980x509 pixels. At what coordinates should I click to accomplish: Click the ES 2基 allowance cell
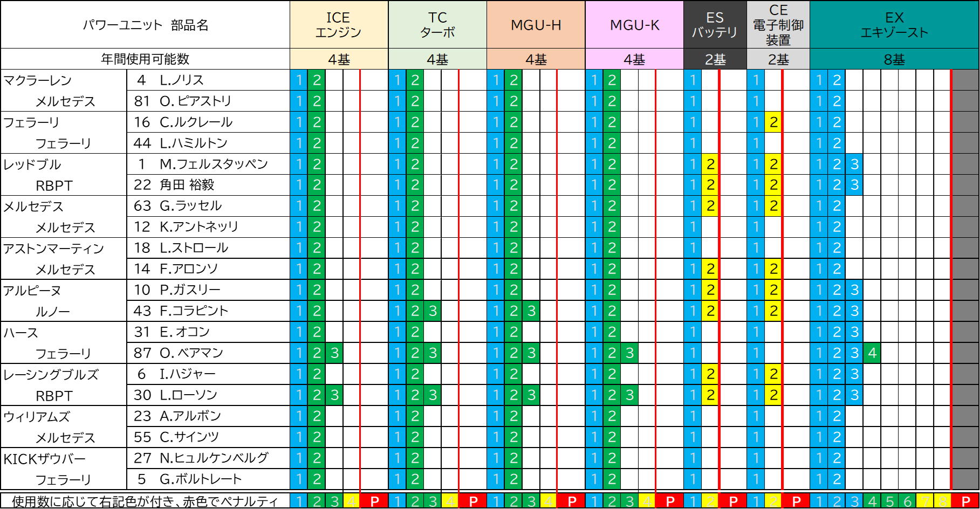(x=715, y=59)
